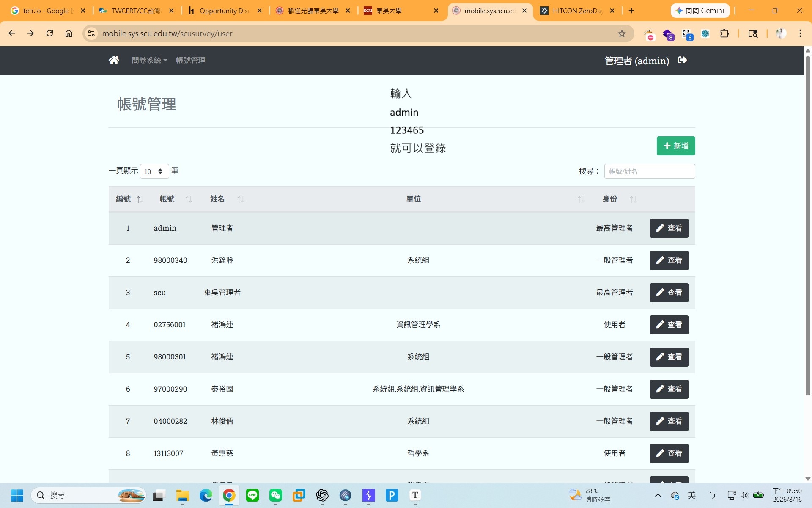Select account number 97000290 cell
This screenshot has height=508, width=812.
click(170, 389)
